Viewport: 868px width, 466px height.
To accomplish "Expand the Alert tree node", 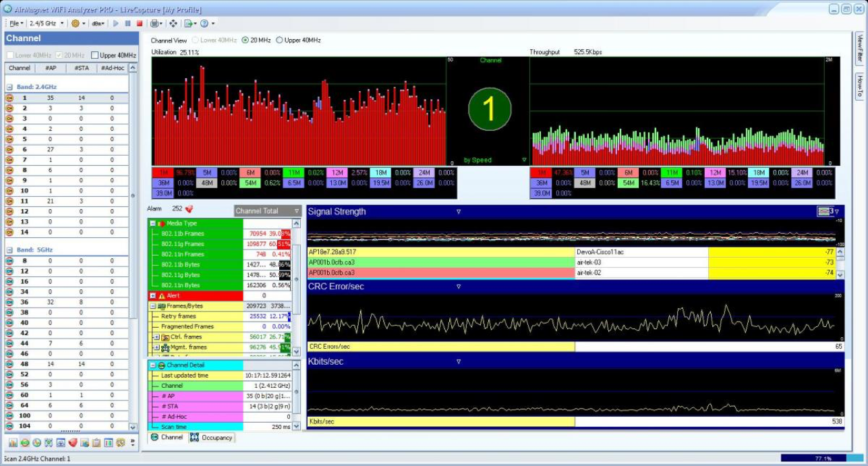I will point(152,295).
